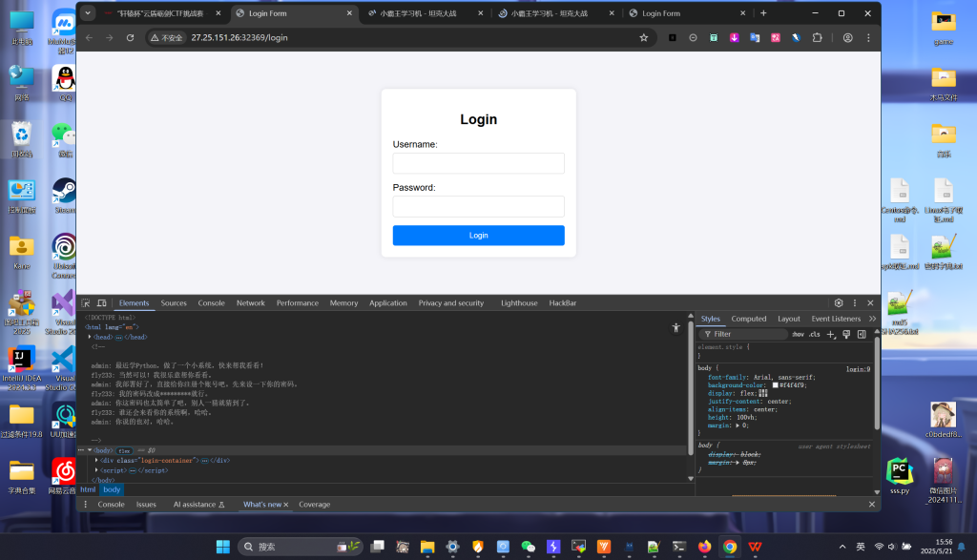Open the Coverage drawer tab

(315, 505)
